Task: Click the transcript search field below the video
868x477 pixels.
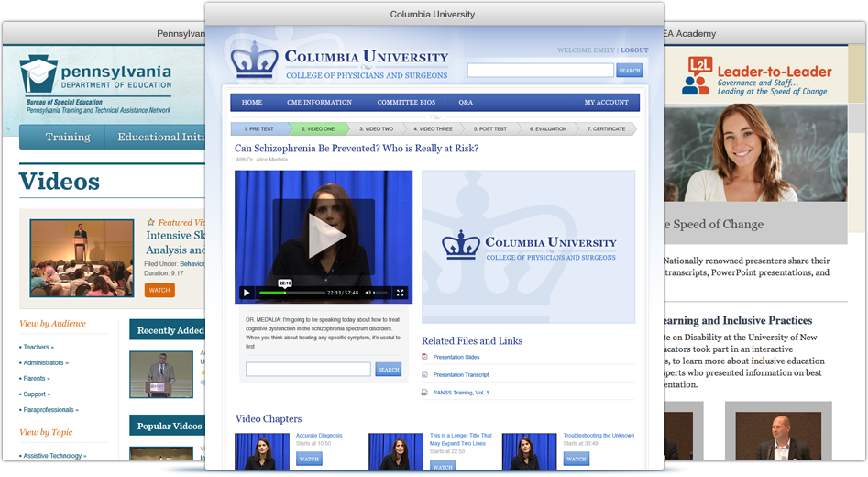Action: (x=308, y=370)
